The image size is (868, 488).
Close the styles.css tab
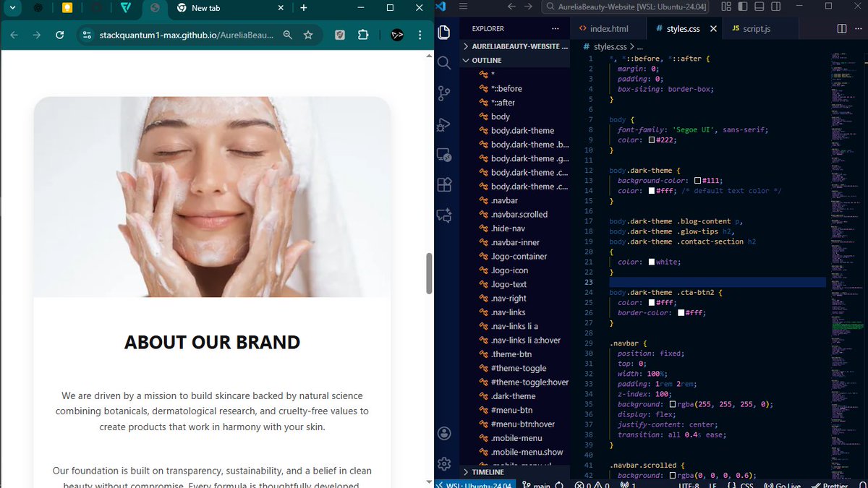pyautogui.click(x=714, y=29)
